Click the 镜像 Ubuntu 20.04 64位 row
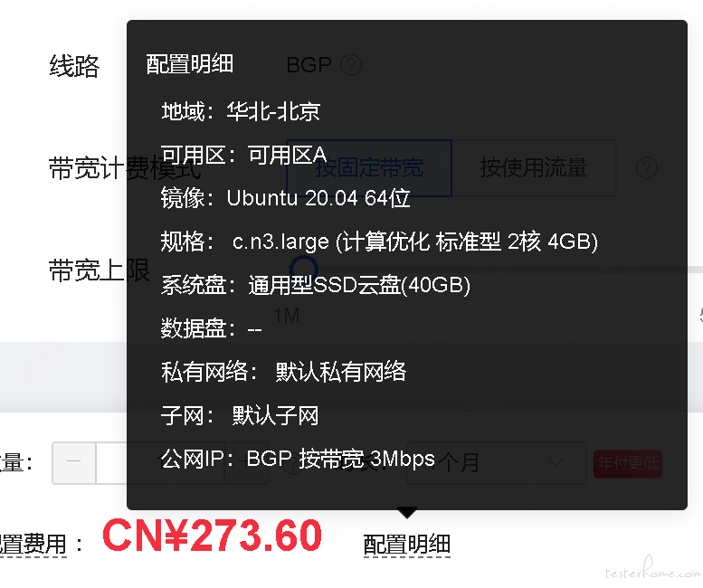The width and height of the screenshot is (703, 588). pyautogui.click(x=286, y=197)
